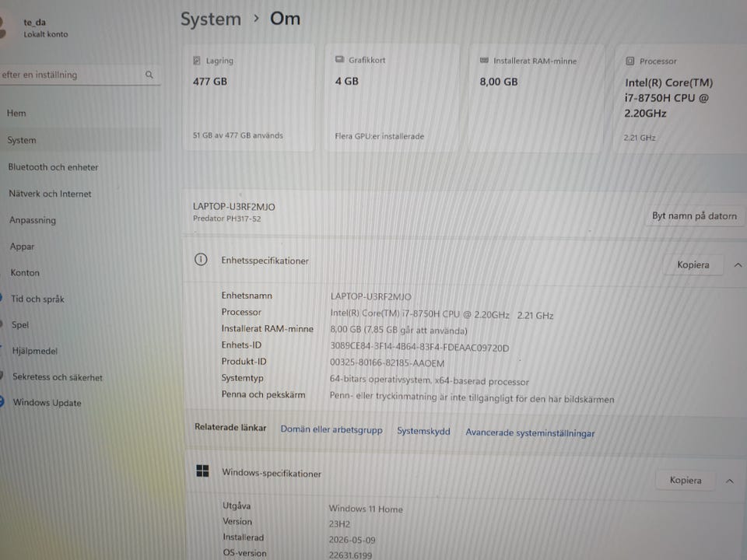Click the Processor i7-8750H card
This screenshot has height=560, width=747.
[x=682, y=99]
